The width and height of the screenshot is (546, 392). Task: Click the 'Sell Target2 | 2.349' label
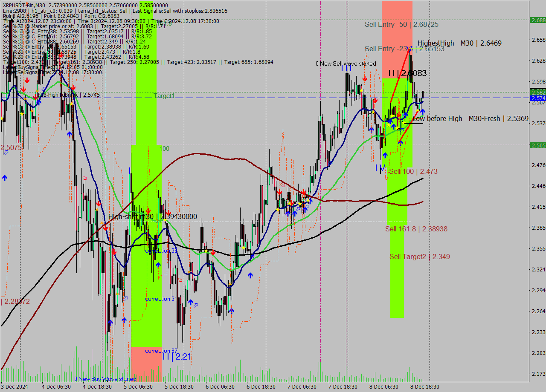[x=420, y=257]
